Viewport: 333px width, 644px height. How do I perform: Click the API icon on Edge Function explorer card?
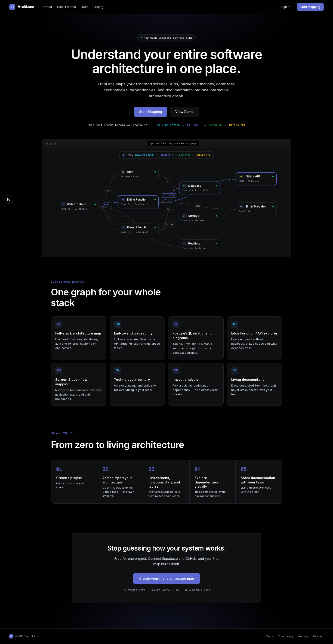pyautogui.click(x=235, y=324)
